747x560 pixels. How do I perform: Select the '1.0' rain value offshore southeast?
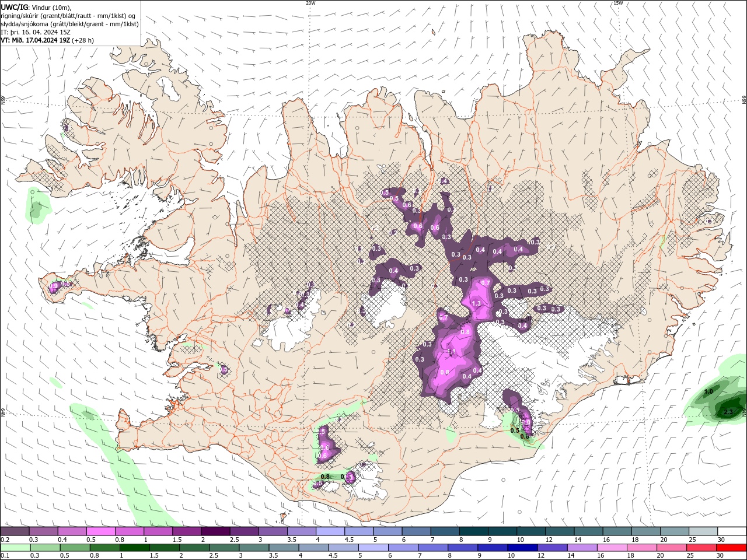pos(708,391)
